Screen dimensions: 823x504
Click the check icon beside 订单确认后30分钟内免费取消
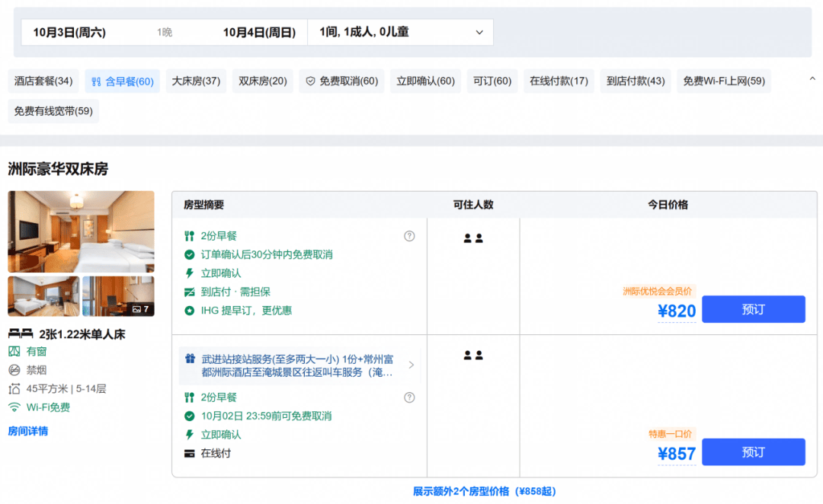coord(190,255)
